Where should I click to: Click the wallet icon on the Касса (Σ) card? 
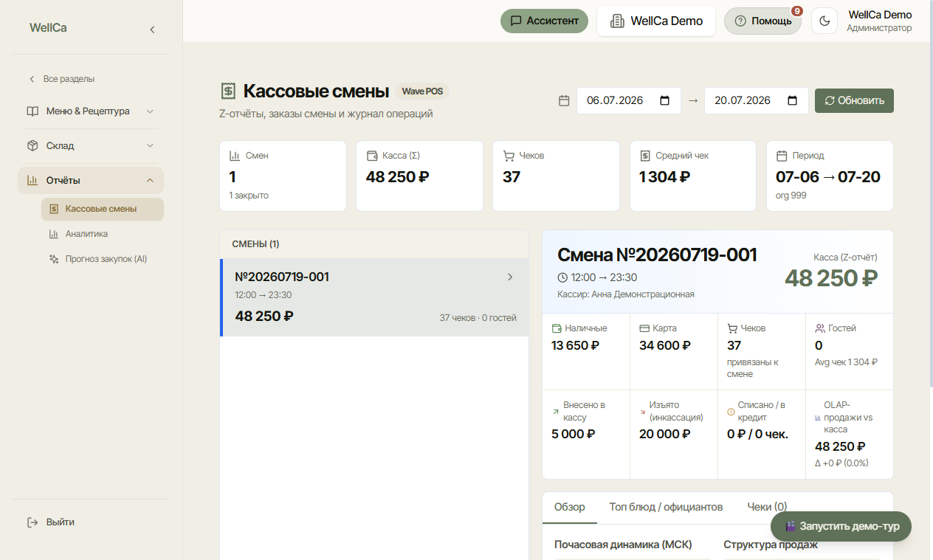(372, 156)
